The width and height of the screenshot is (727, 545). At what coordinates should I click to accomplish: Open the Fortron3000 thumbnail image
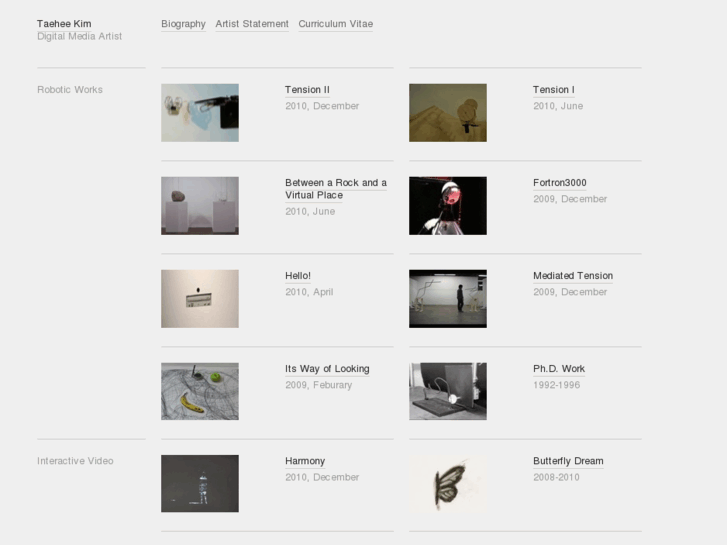[448, 206]
